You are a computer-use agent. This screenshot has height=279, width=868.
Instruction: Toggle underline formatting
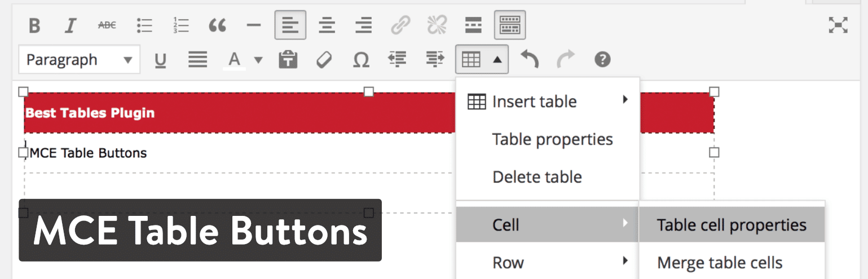click(x=160, y=59)
